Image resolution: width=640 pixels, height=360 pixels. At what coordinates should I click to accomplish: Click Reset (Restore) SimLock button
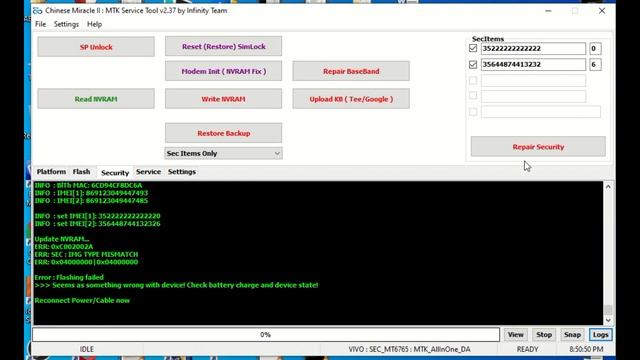click(223, 46)
